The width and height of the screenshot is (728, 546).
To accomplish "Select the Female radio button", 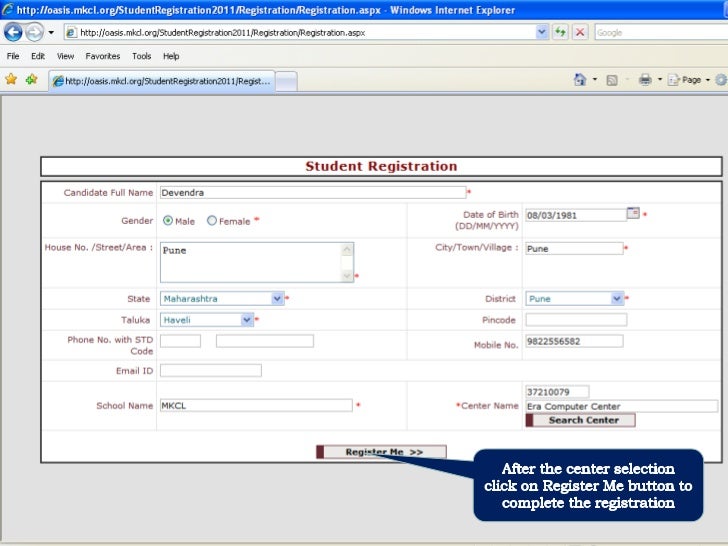I will point(212,221).
